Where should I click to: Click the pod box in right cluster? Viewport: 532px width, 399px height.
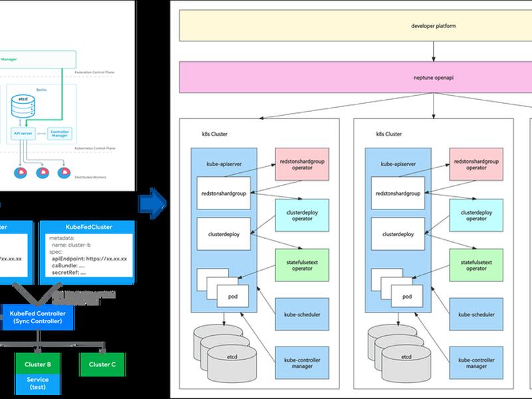407,296
